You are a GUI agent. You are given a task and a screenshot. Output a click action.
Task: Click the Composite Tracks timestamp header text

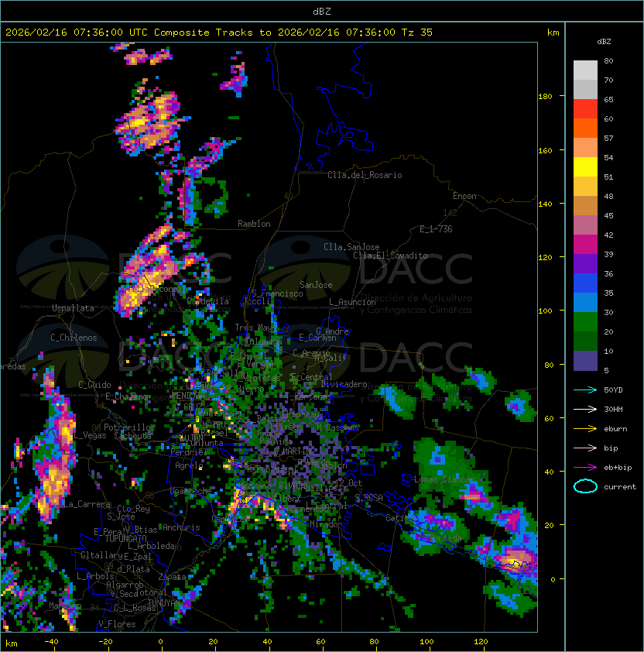(219, 33)
